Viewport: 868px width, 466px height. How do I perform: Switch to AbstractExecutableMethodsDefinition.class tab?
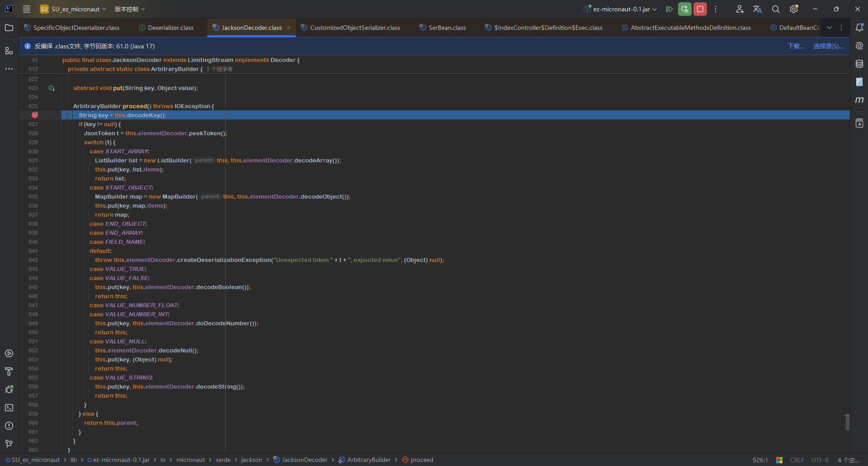[x=686, y=28]
